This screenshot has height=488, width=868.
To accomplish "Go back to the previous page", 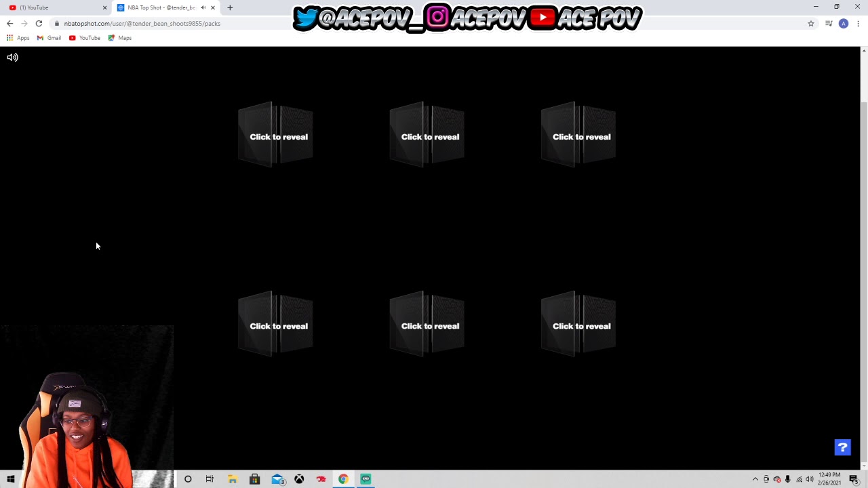I will click(9, 24).
